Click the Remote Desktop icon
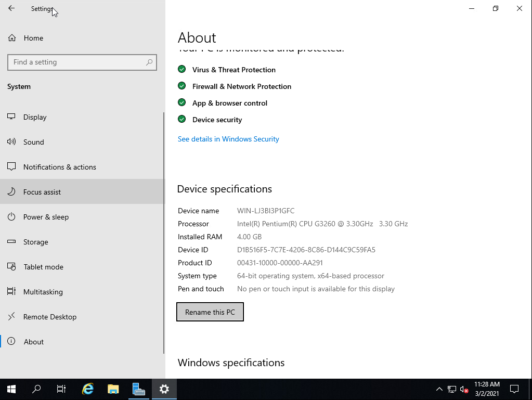532x400 pixels. (x=11, y=317)
